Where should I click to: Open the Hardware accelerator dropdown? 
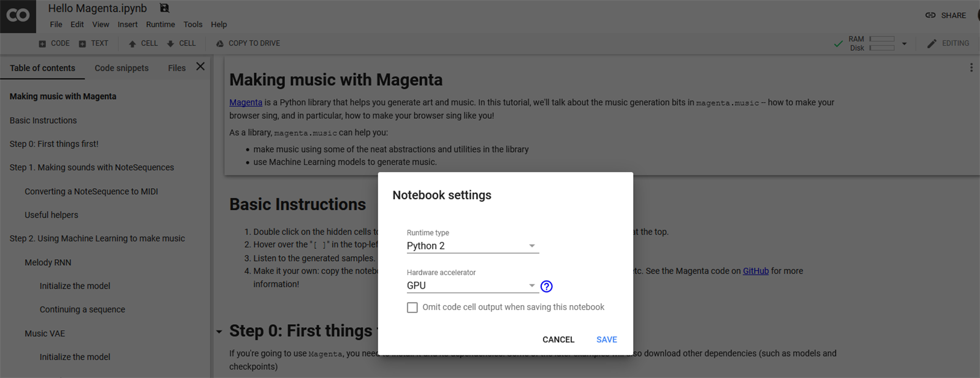pos(472,285)
